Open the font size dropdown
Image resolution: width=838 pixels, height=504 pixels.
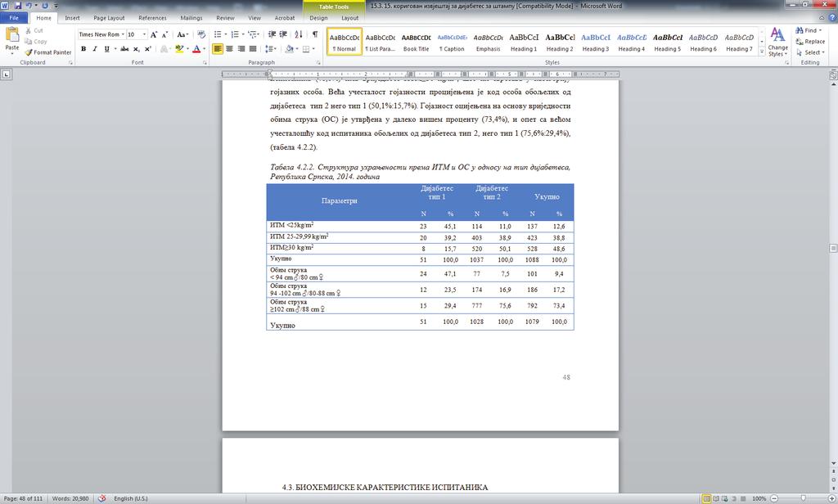click(144, 34)
